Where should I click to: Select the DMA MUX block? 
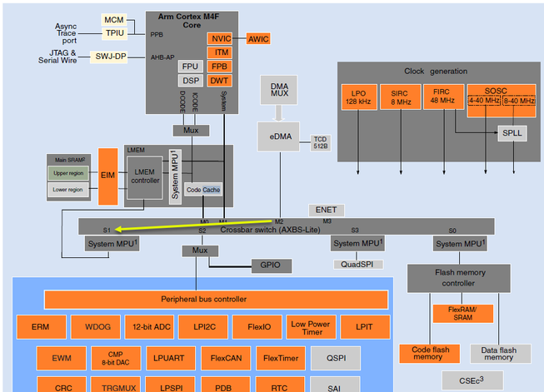(x=279, y=90)
